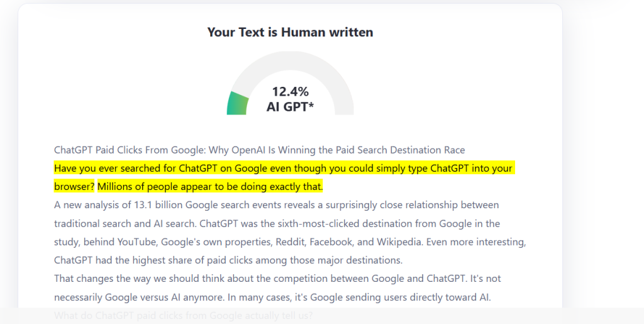Click the line starting "That changes the way we should think"
The image size is (644, 324).
[277, 279]
